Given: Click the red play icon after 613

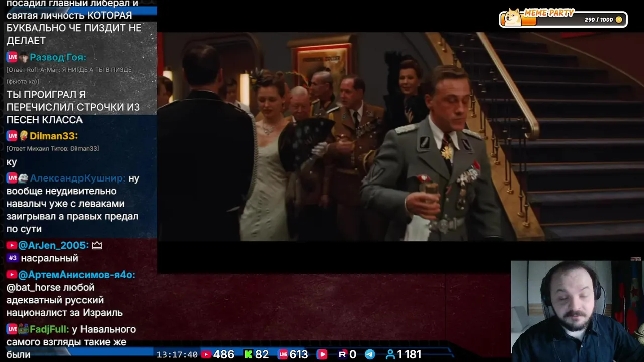Looking at the screenshot, I should click(322, 354).
